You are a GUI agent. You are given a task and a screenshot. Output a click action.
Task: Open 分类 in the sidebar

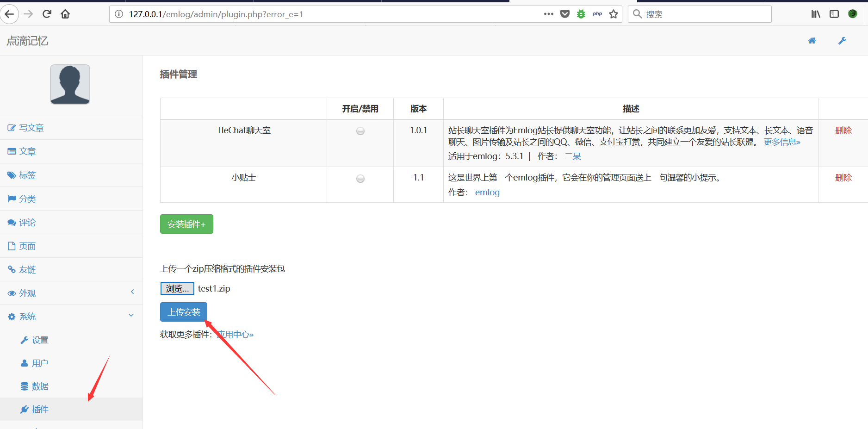coord(71,199)
